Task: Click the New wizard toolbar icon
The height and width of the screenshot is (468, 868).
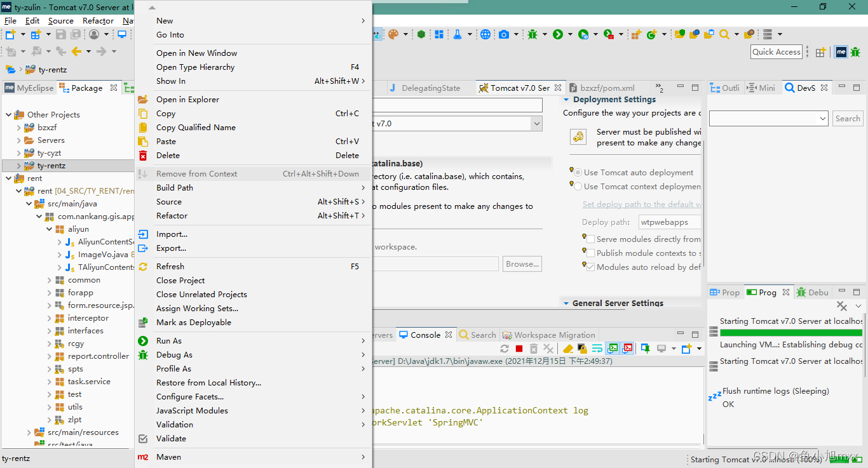Action: point(10,34)
